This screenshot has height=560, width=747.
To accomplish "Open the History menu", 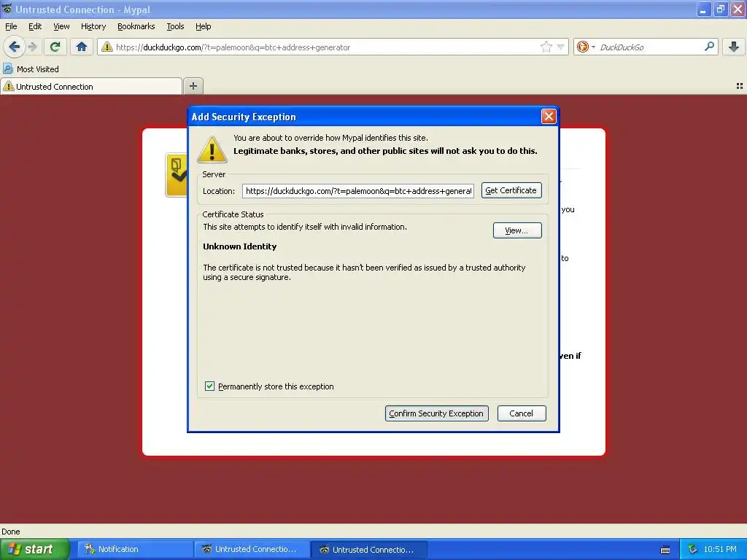I will tap(93, 27).
